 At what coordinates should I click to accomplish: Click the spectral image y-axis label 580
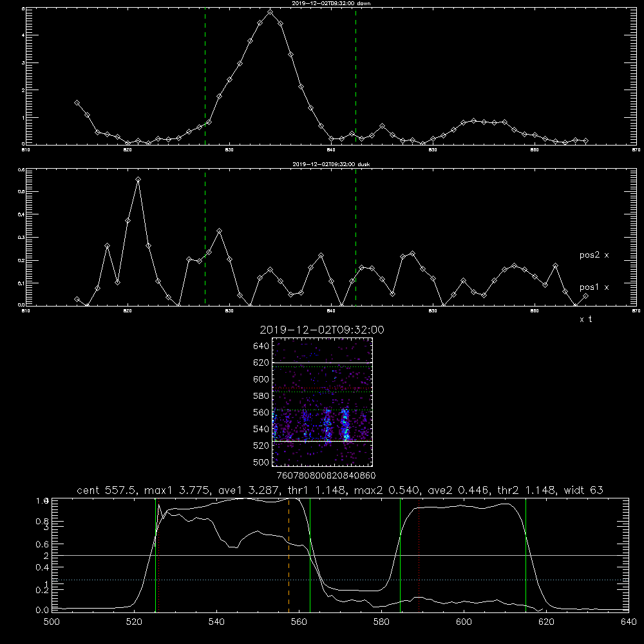pos(261,396)
